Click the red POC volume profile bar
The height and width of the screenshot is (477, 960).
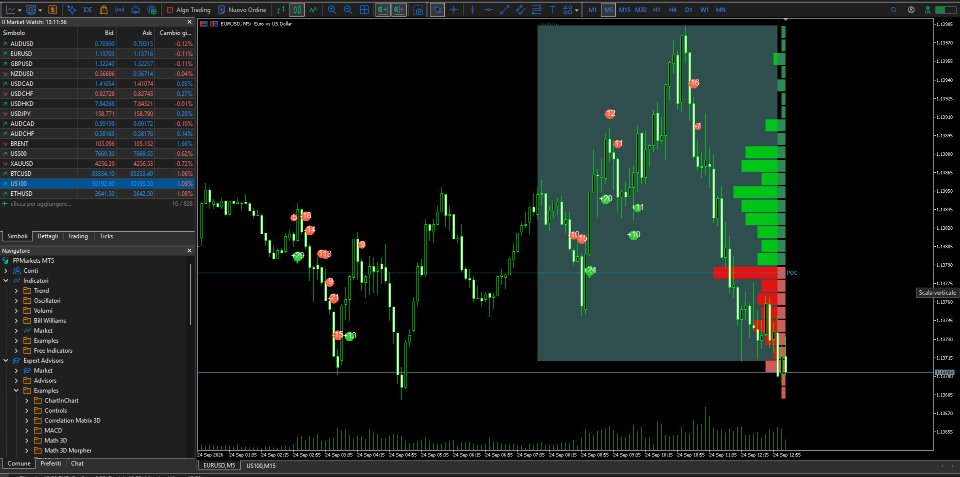[746, 272]
